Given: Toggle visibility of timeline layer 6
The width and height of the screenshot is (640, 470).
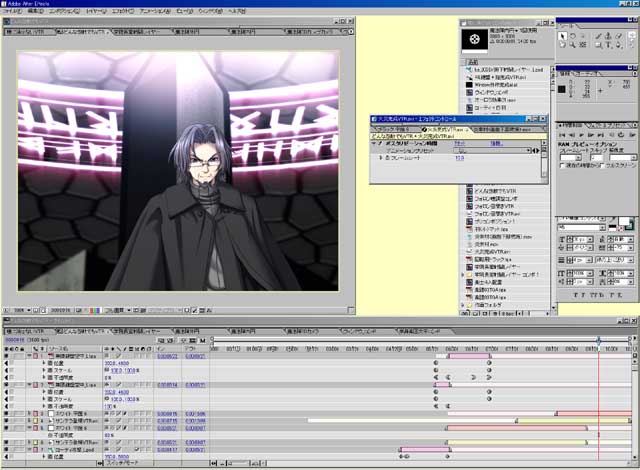Looking at the screenshot, I should 6,442.
